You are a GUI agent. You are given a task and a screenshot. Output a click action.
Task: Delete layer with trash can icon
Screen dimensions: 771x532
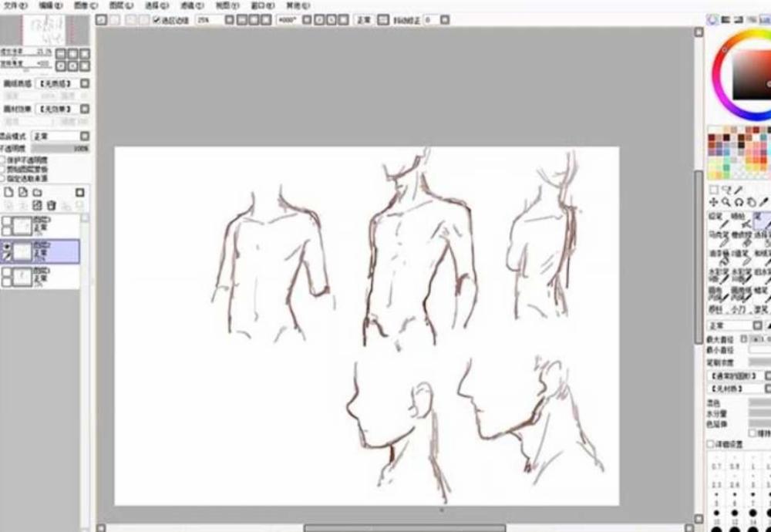52,205
